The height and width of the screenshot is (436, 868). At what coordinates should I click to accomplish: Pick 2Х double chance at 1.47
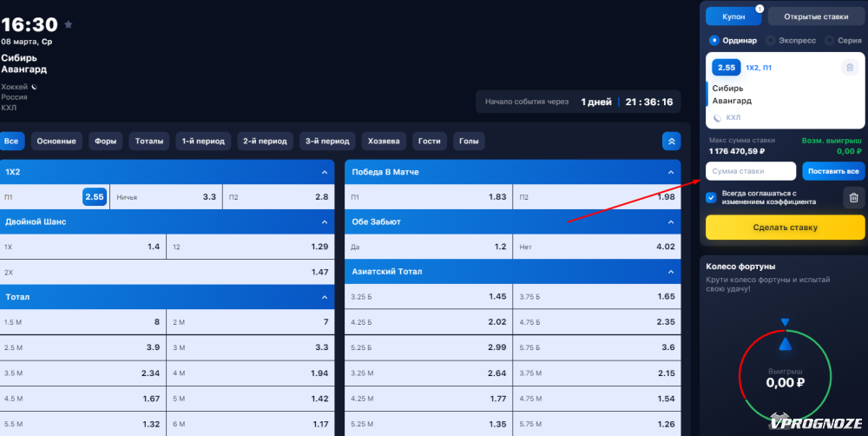coord(167,272)
